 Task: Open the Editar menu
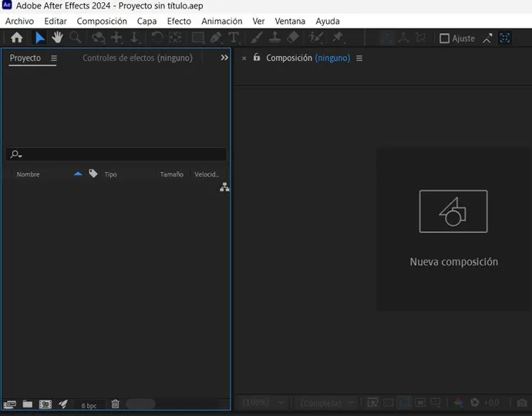pos(56,21)
